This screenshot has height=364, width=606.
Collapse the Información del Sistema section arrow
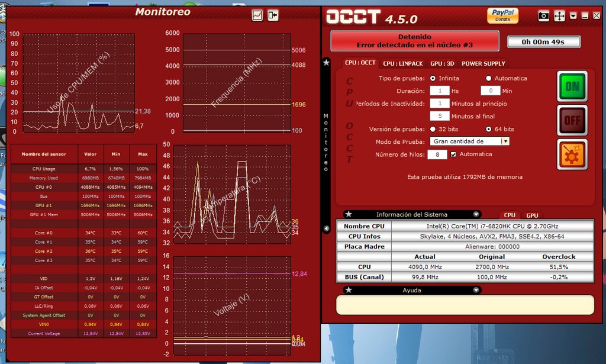(x=476, y=214)
